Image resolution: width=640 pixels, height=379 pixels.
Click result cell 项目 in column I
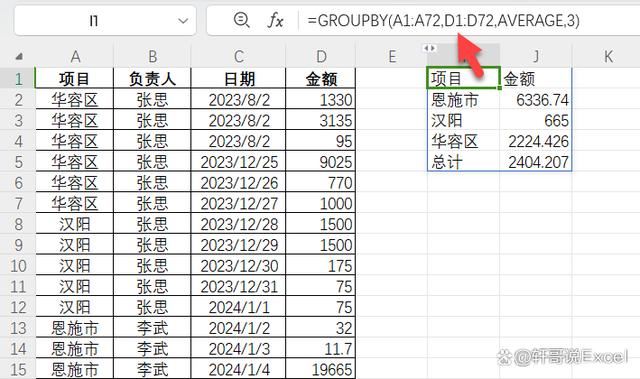click(464, 78)
